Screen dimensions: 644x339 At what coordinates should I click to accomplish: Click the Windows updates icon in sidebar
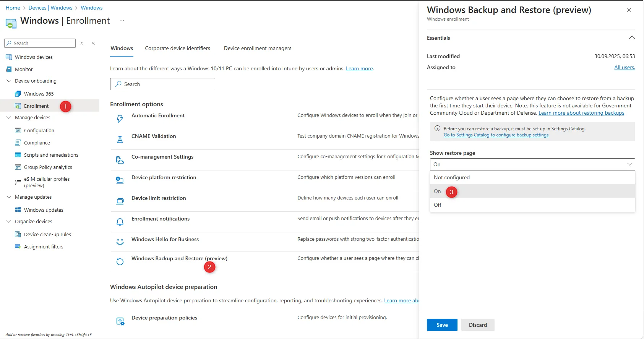click(18, 210)
